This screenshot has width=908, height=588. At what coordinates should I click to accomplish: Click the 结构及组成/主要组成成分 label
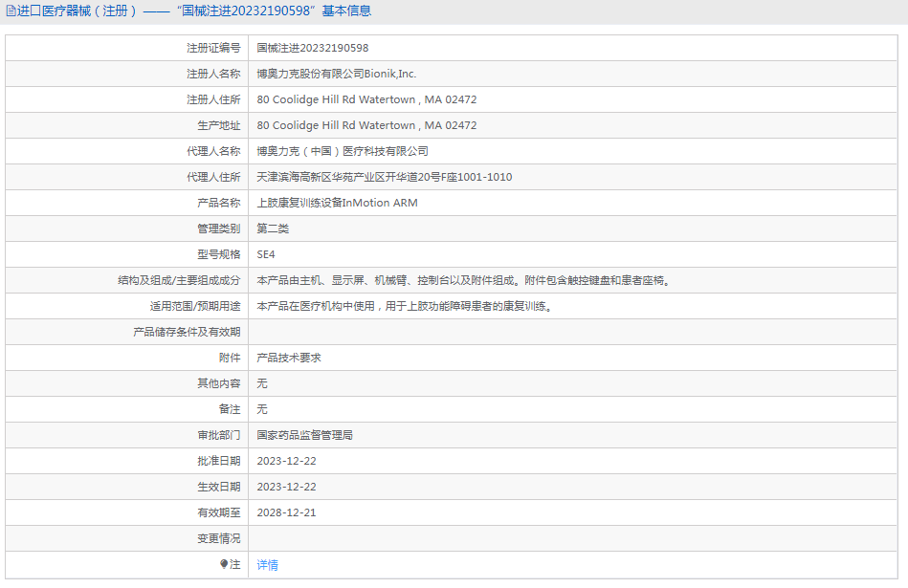[179, 281]
